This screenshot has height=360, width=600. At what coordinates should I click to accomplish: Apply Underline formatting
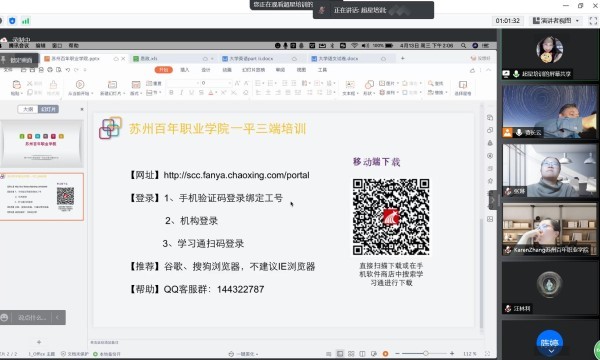(191, 93)
